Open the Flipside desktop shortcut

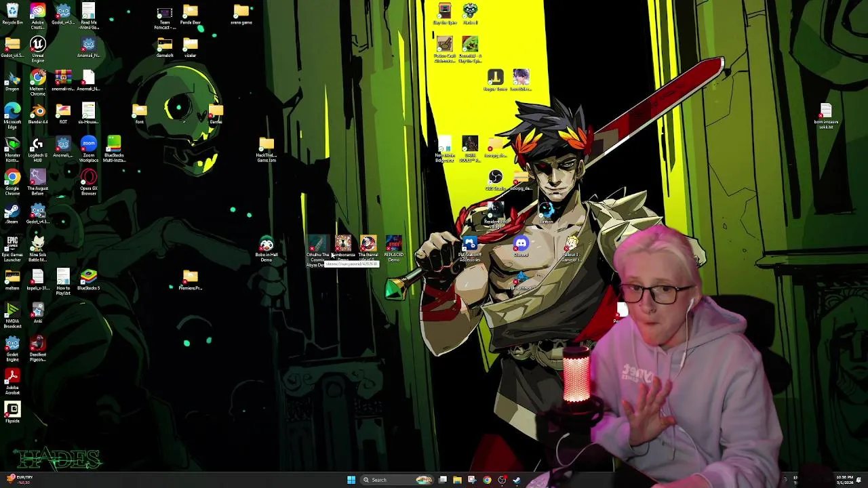point(12,413)
